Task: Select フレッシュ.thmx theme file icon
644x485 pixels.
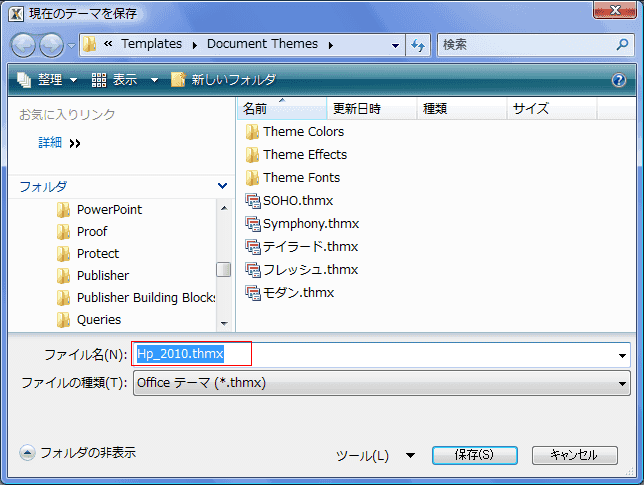Action: tap(253, 270)
